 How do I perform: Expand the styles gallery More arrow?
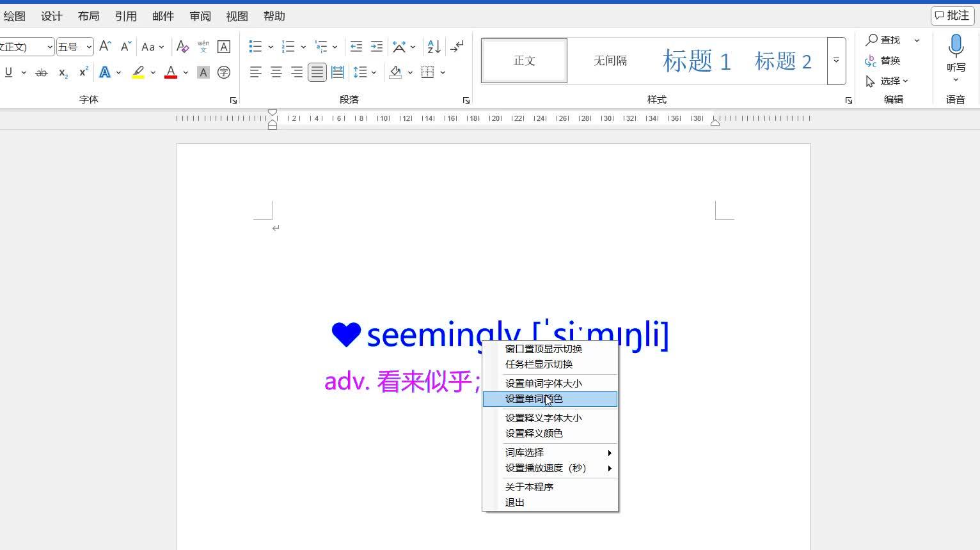[x=836, y=61]
